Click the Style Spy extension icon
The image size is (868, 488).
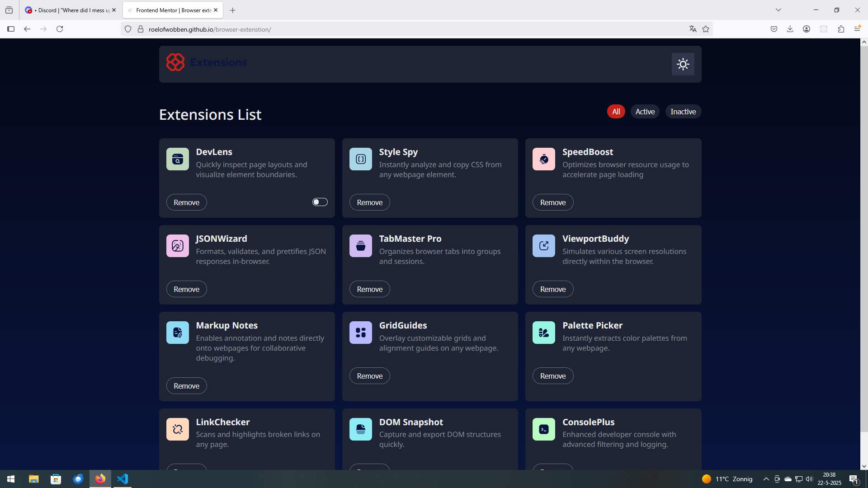360,159
